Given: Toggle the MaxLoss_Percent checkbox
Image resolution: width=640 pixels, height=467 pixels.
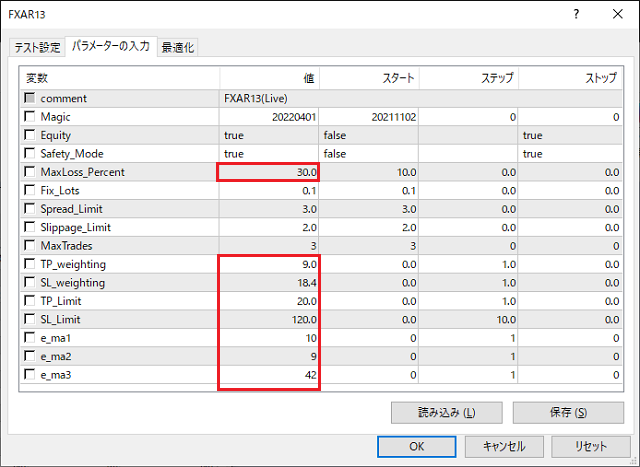Looking at the screenshot, I should pos(30,172).
